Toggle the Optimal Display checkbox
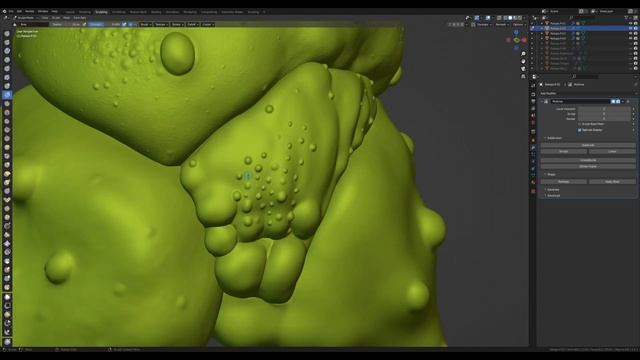This screenshot has width=640, height=360. pyautogui.click(x=580, y=130)
